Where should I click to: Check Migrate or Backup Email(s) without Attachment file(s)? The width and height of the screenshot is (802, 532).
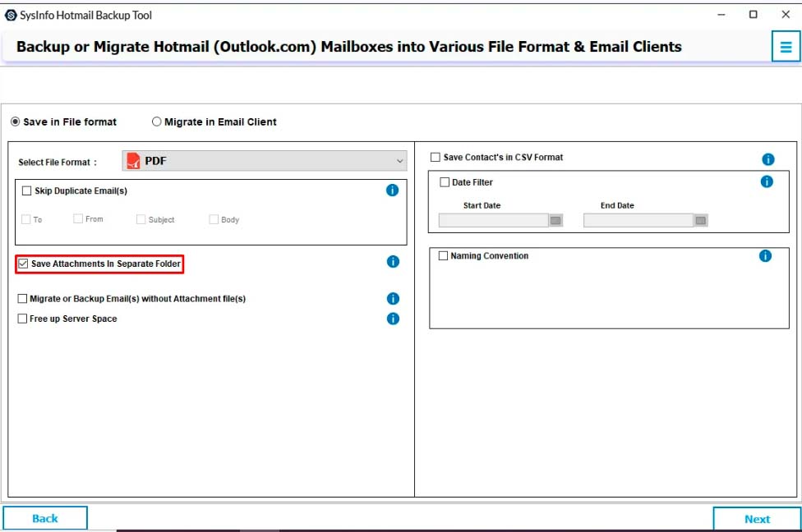(x=22, y=299)
